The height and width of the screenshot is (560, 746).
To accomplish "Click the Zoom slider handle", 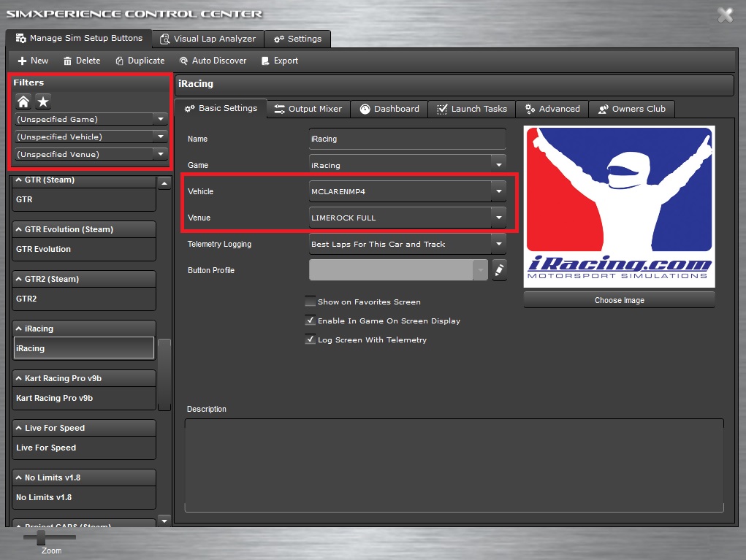I will point(41,537).
